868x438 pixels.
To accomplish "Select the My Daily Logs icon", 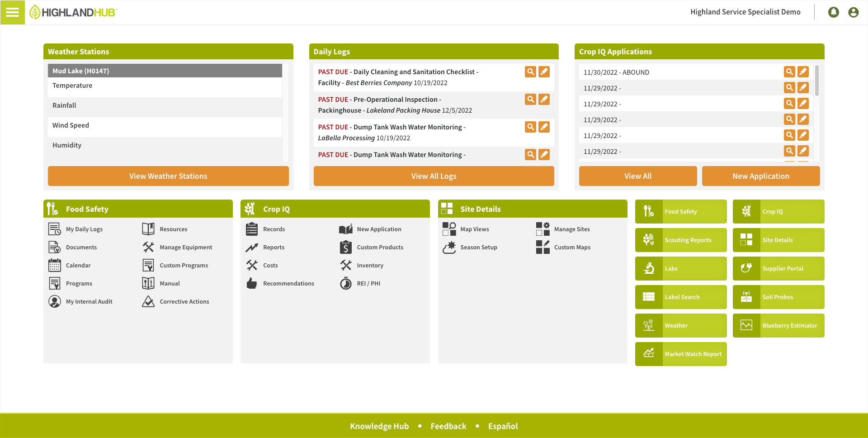I will (x=54, y=229).
